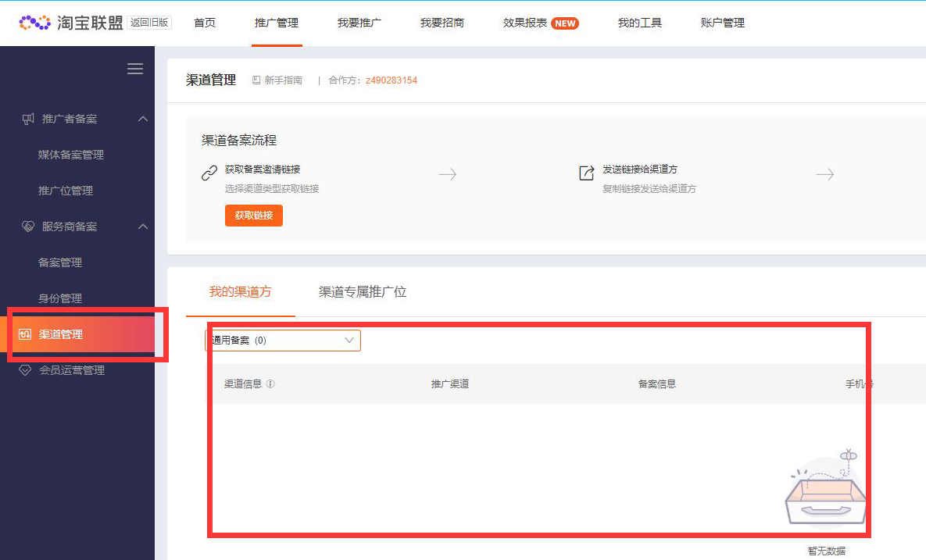Click the info icon next to 渠道信息
This screenshot has width=926, height=560.
pos(270,384)
